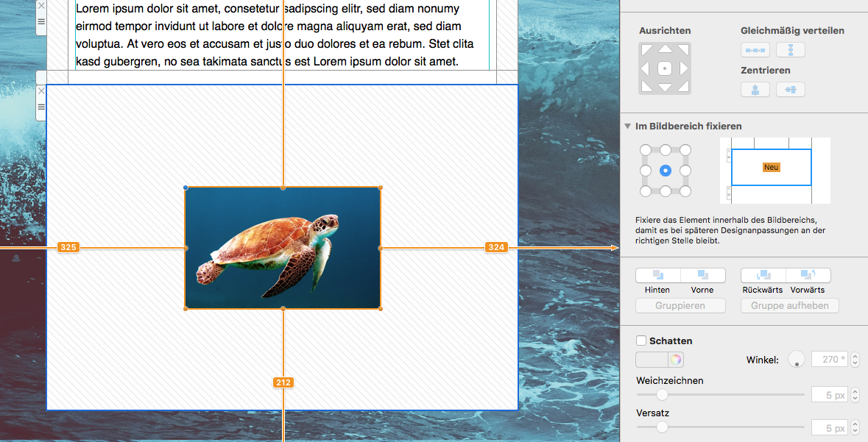Screen dimensions: 868x442
Task: Move element one step backward (Rückwärts)
Action: (763, 275)
